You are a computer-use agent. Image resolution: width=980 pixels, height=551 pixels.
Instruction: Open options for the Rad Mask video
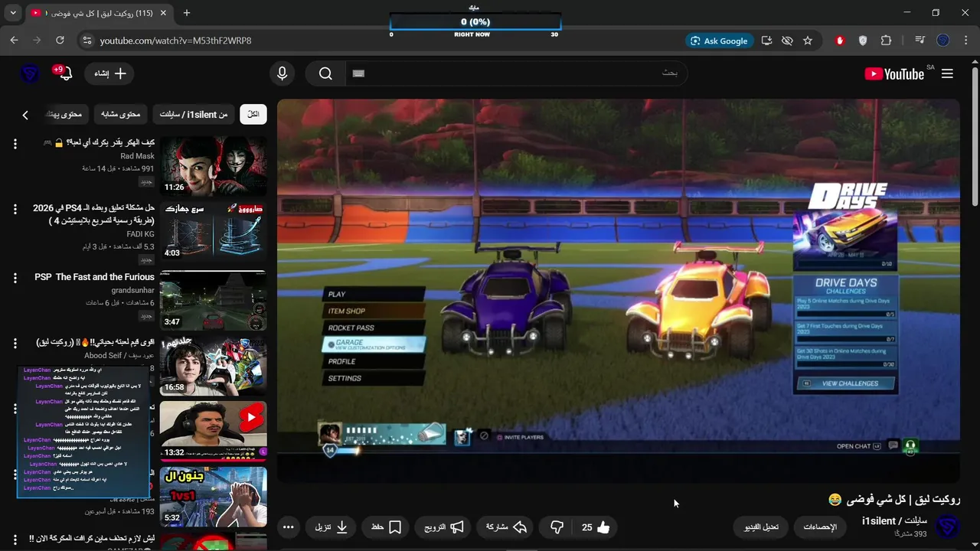point(15,143)
